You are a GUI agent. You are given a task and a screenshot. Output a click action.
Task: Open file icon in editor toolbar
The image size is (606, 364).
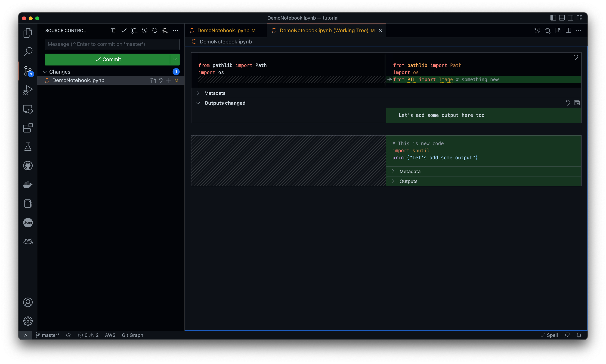tap(558, 30)
